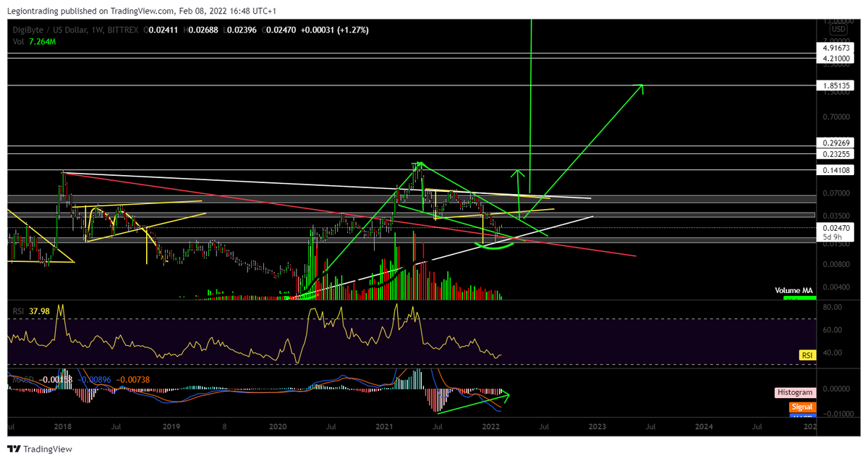
Task: Click the 2023 time axis label
Action: pos(597,428)
